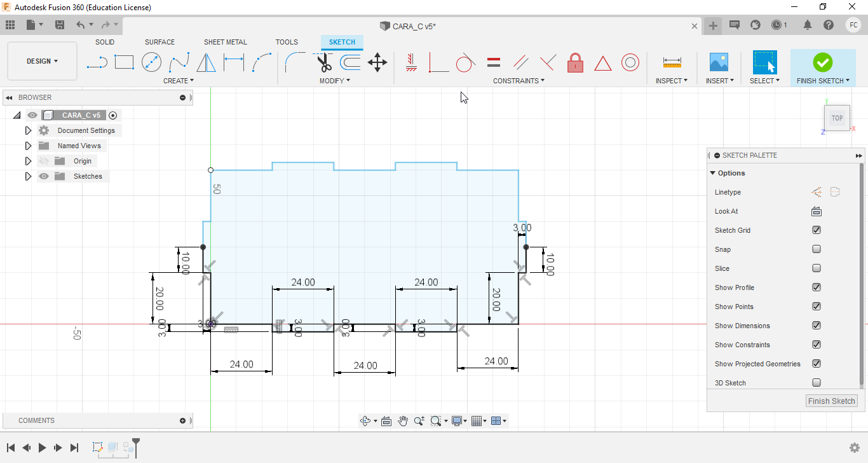Open the INSPECT dropdown menu

(x=672, y=81)
